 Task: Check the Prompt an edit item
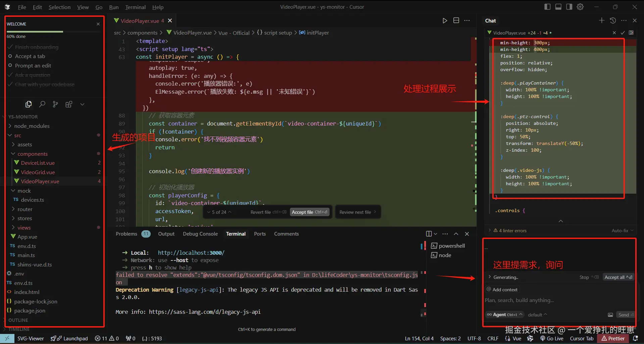pyautogui.click(x=30, y=65)
